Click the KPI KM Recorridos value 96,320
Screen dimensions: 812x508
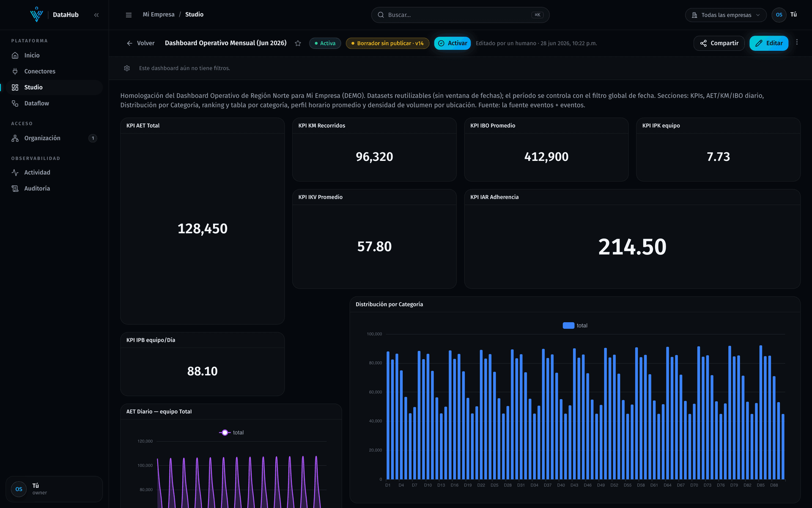374,157
